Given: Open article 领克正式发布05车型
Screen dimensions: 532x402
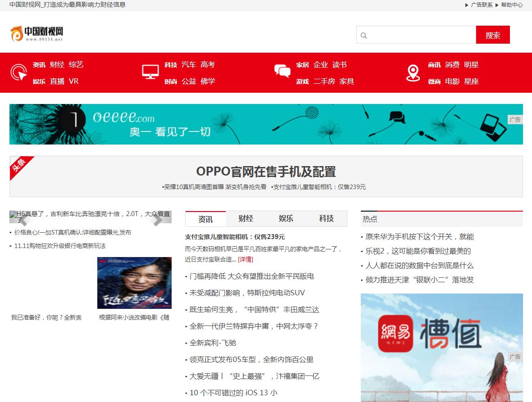Looking at the screenshot, I should pos(251,359).
